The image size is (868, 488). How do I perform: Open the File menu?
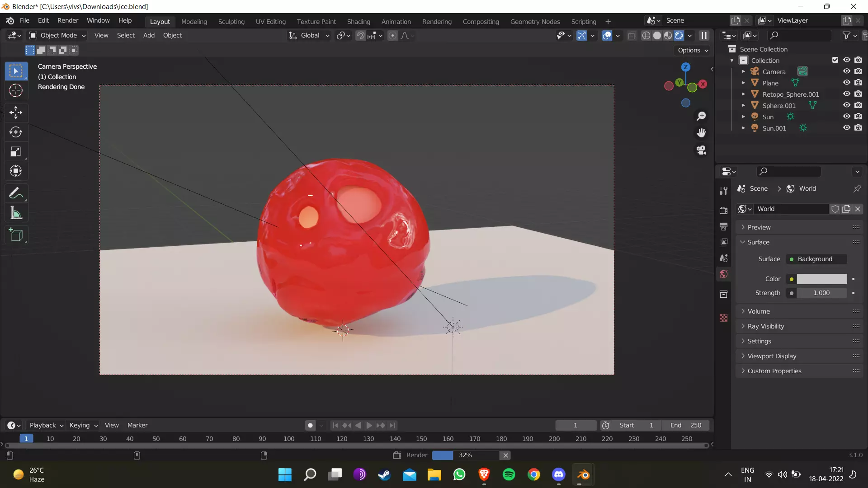pyautogui.click(x=24, y=20)
